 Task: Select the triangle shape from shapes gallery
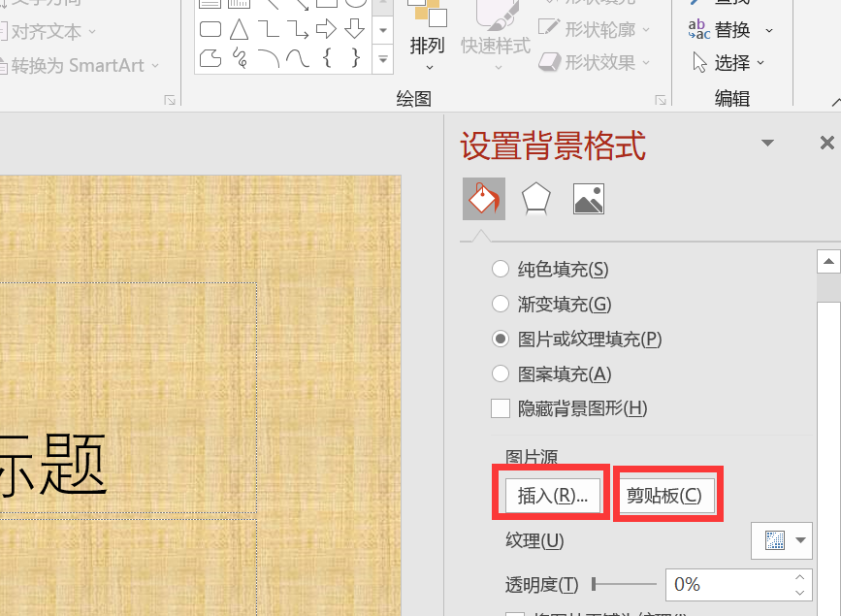(239, 29)
